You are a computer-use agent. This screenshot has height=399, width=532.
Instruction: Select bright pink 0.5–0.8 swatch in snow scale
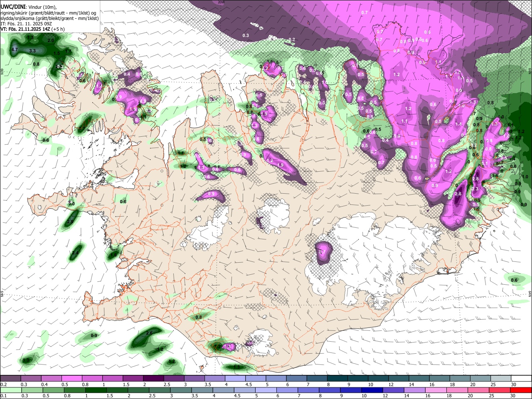(72, 379)
